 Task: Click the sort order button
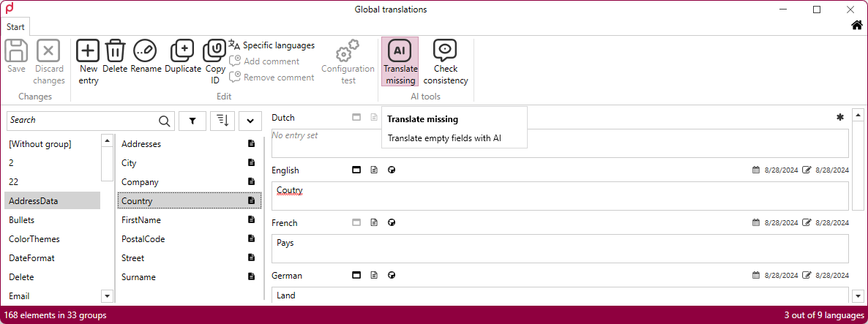click(222, 121)
